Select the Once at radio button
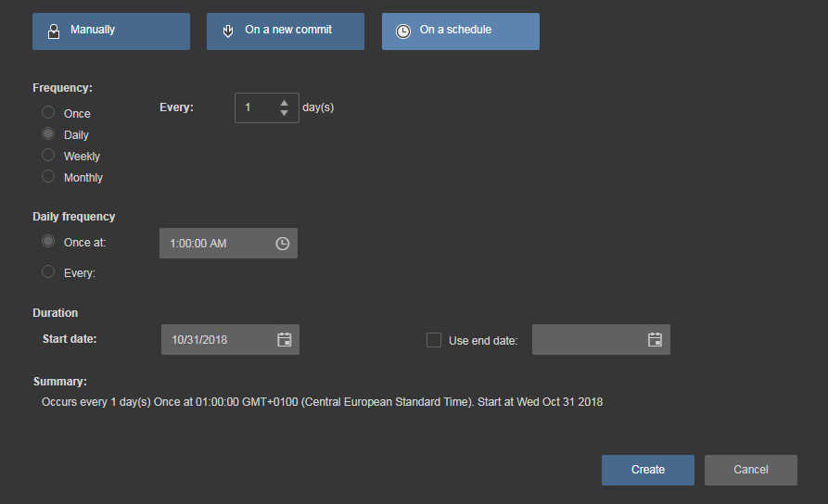Screen dimensions: 828x504 [x=48, y=241]
